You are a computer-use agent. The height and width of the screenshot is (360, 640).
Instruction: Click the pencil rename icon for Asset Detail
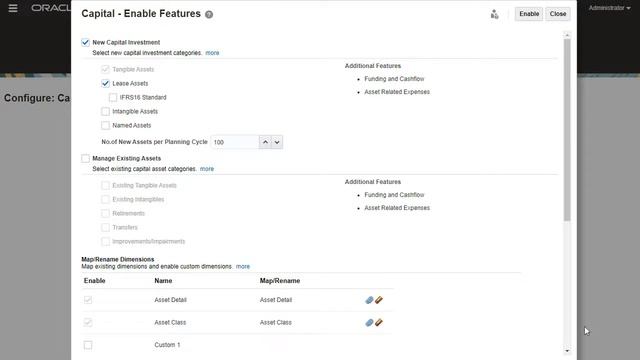[x=379, y=300]
